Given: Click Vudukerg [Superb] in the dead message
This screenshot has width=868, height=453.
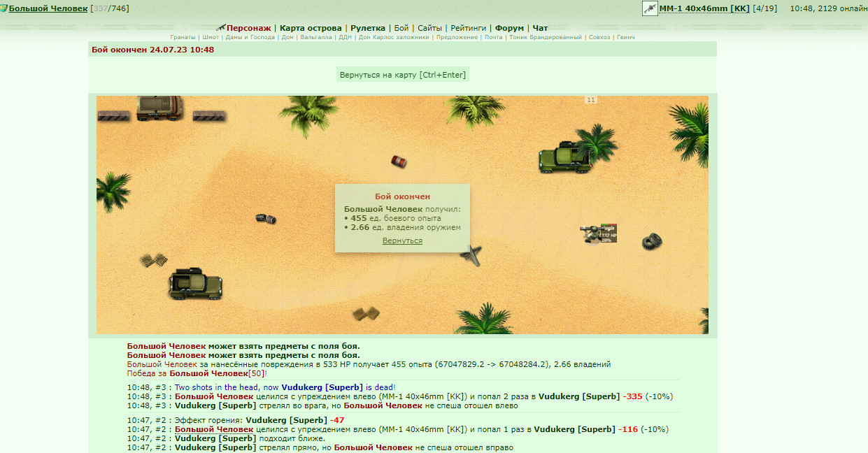Looking at the screenshot, I should (322, 387).
